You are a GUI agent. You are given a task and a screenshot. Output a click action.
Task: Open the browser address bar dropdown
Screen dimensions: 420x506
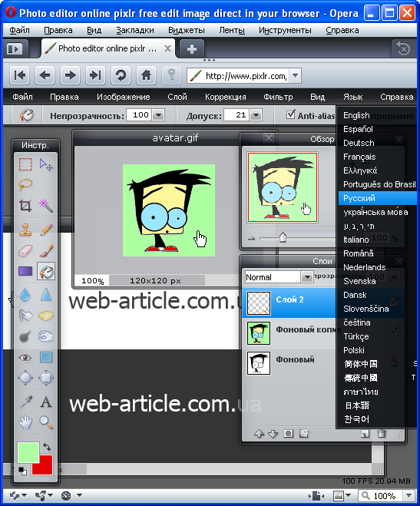coord(295,76)
